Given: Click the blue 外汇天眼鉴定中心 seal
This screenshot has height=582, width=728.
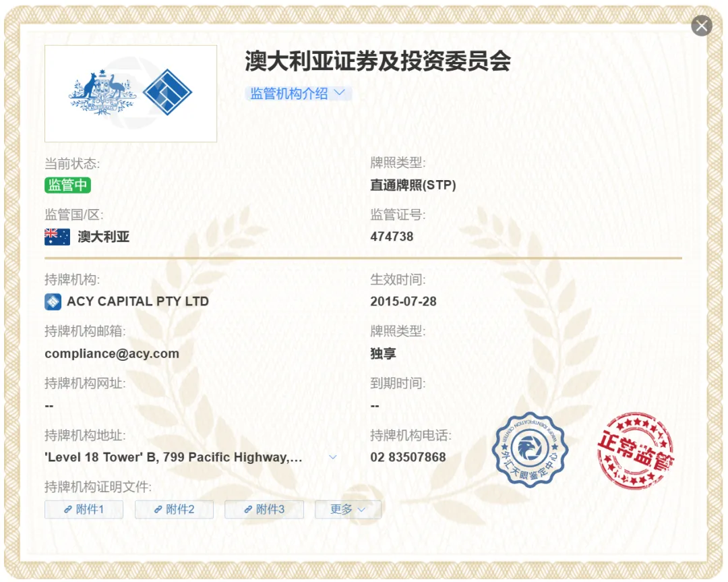Looking at the screenshot, I should tap(530, 449).
